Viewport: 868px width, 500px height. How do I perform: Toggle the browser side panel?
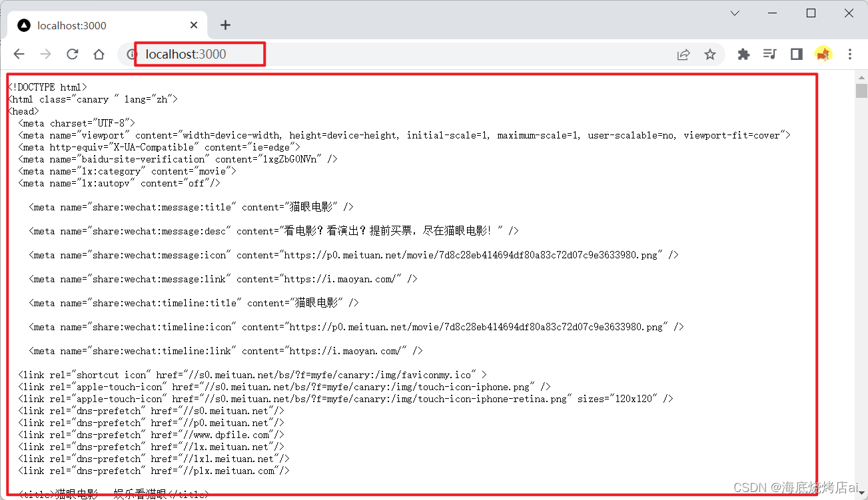(x=797, y=55)
